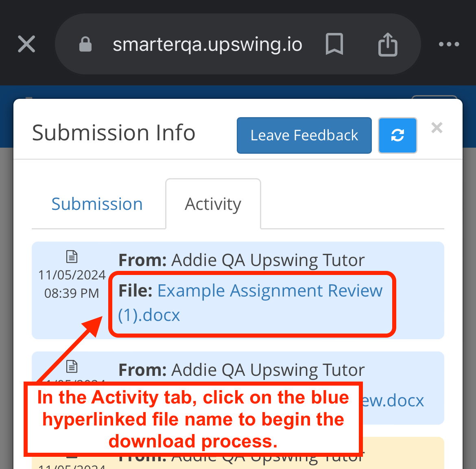Dismiss the Submission Info dialog
The width and height of the screenshot is (476, 469).
[x=437, y=128]
